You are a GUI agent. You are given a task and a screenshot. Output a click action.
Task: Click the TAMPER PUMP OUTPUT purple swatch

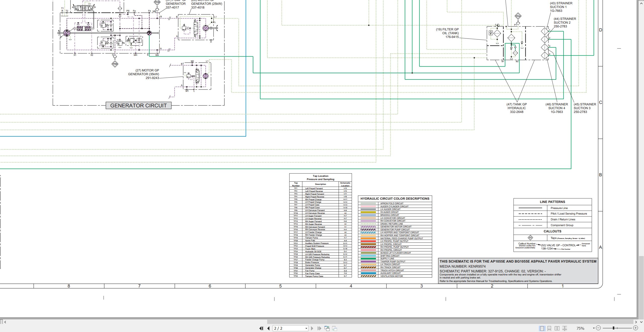pyautogui.click(x=368, y=262)
